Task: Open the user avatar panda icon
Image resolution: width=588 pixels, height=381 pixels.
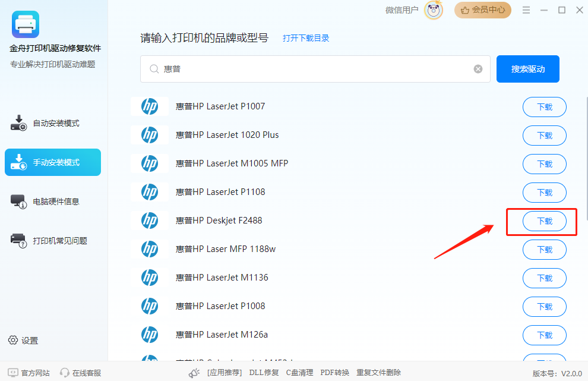Action: click(434, 10)
